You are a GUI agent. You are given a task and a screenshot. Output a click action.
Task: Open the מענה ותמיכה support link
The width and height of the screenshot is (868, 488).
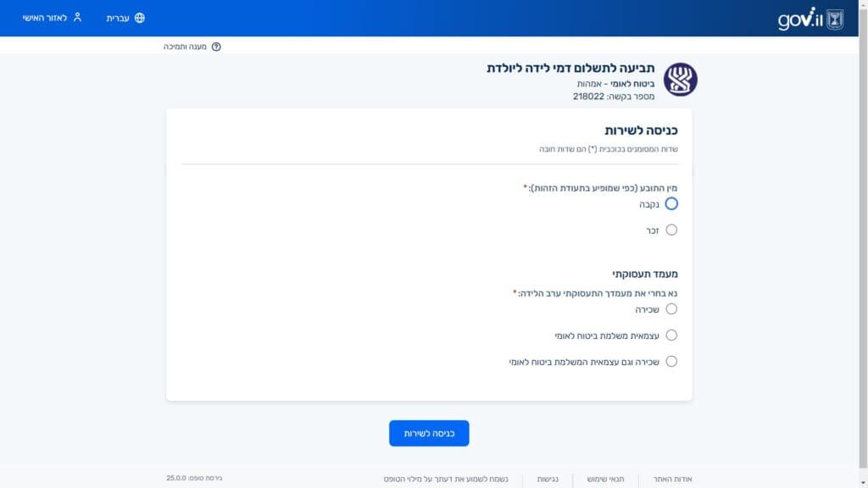tap(186, 47)
